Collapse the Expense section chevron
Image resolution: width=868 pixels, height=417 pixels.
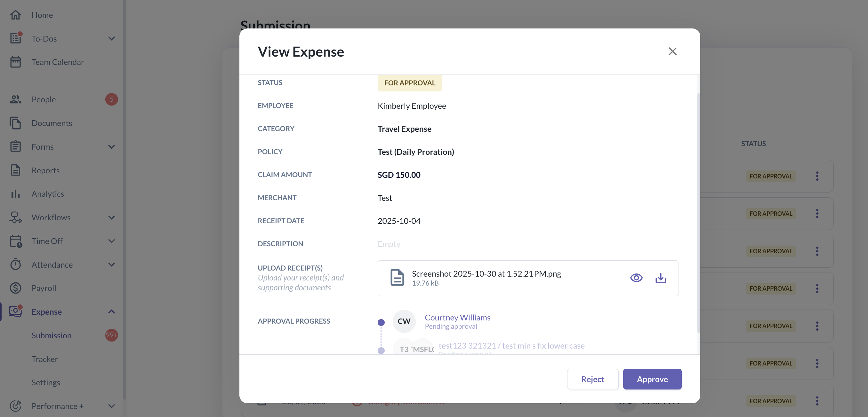111,312
